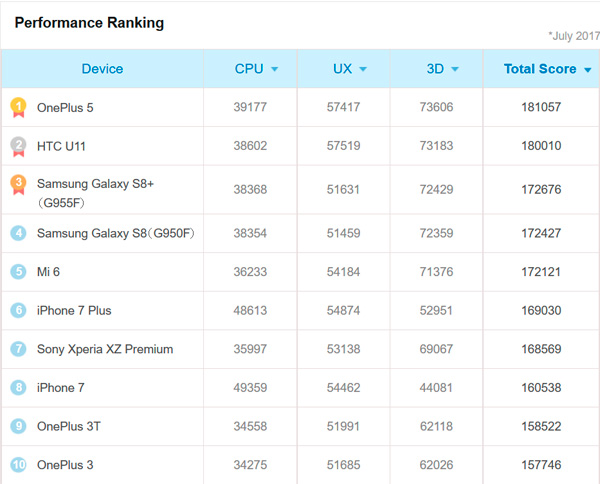Screen dimensions: 600x484
Task: Select the Device column header
Action: point(102,69)
